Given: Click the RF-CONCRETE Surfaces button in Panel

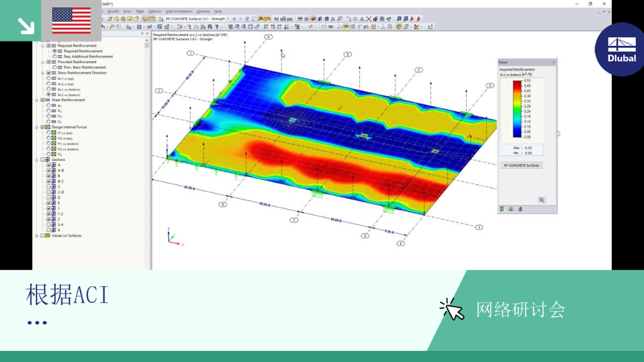Looking at the screenshot, I should pyautogui.click(x=521, y=165).
